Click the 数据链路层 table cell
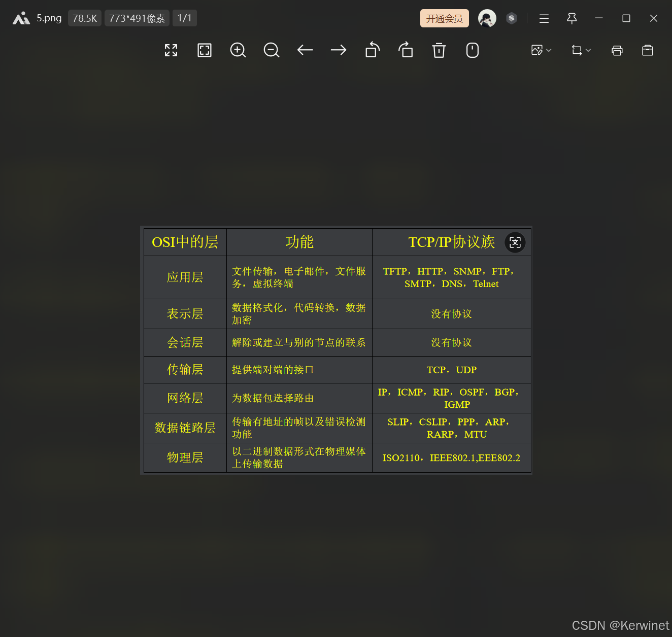The width and height of the screenshot is (672, 637). pyautogui.click(x=185, y=428)
